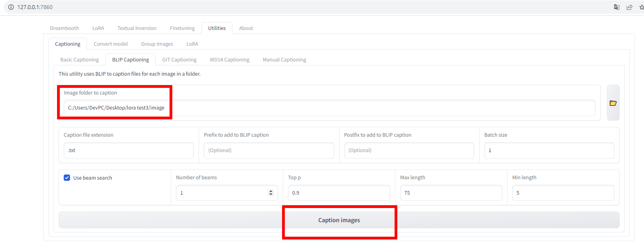Select the Captioning sub-tab

point(67,44)
